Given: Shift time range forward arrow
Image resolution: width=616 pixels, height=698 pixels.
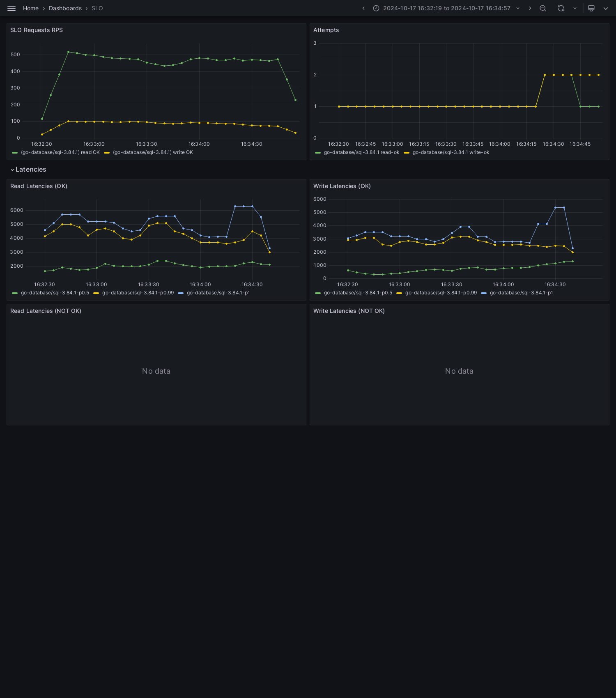Looking at the screenshot, I should (x=530, y=8).
